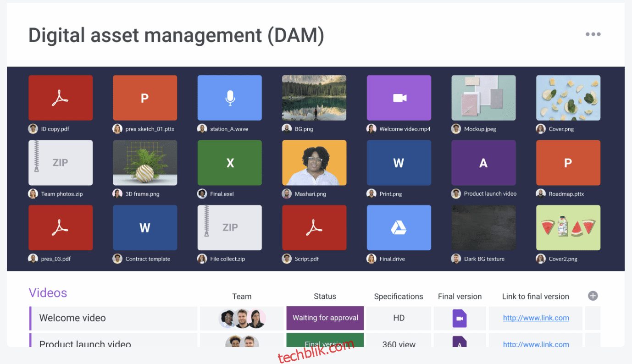
Task: Open Team photos.zip archive tile
Action: tap(61, 163)
